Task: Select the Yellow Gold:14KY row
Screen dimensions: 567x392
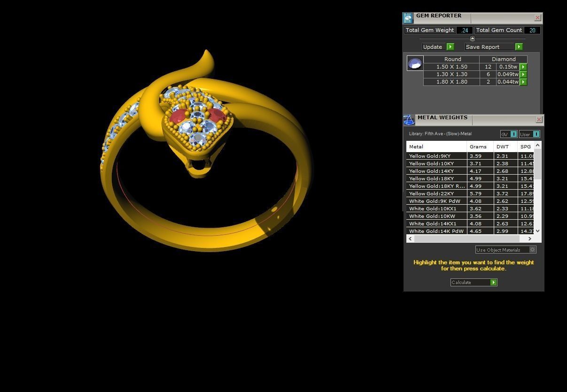Action: [x=470, y=171]
